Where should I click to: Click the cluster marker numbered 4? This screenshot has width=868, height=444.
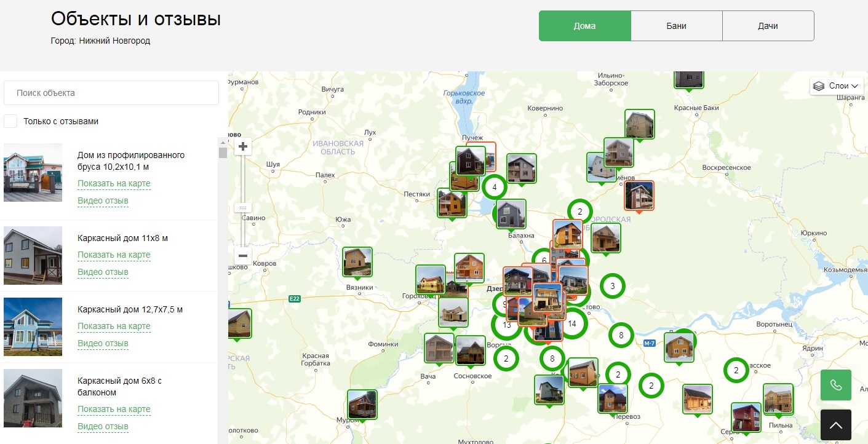(494, 187)
